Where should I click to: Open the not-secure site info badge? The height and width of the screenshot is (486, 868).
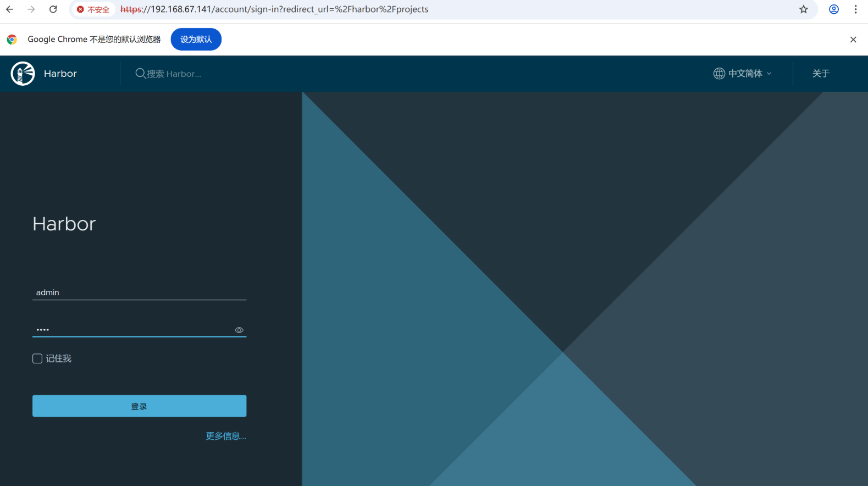click(x=93, y=9)
